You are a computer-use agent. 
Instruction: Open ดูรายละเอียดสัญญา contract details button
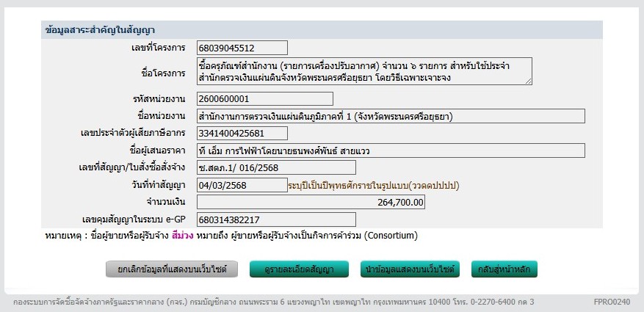(299, 269)
